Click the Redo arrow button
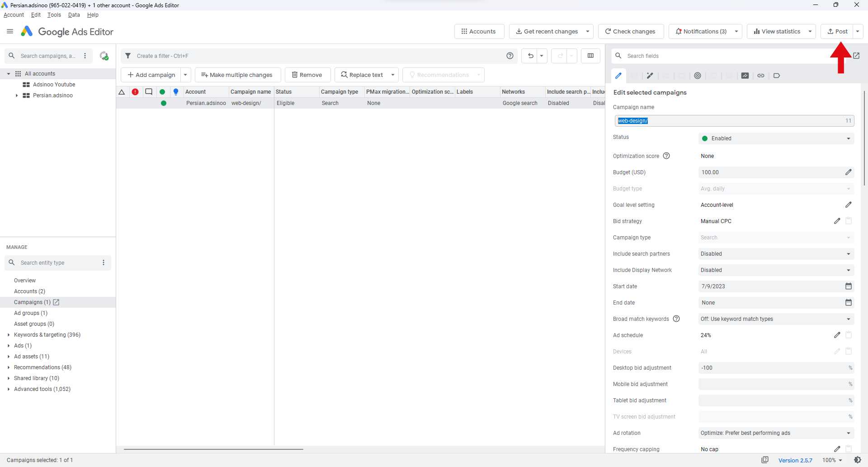This screenshot has width=868, height=467. pos(560,56)
